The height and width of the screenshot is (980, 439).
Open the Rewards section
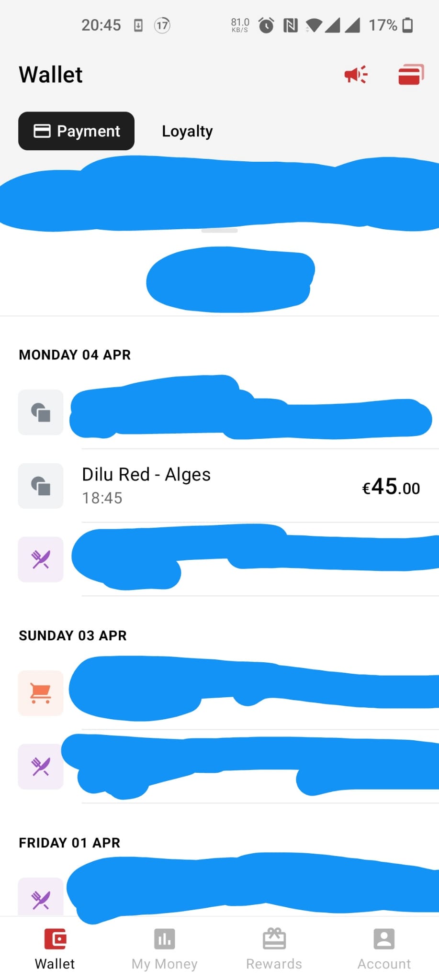[x=274, y=949]
